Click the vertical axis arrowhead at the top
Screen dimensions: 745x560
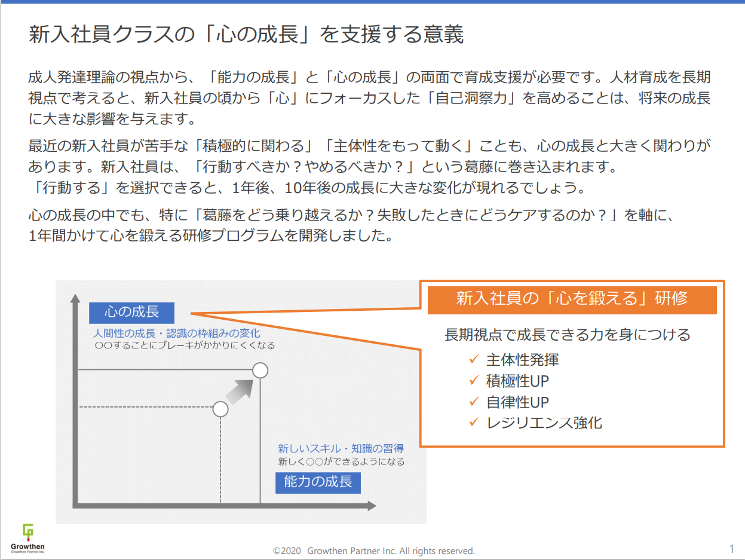pos(75,299)
